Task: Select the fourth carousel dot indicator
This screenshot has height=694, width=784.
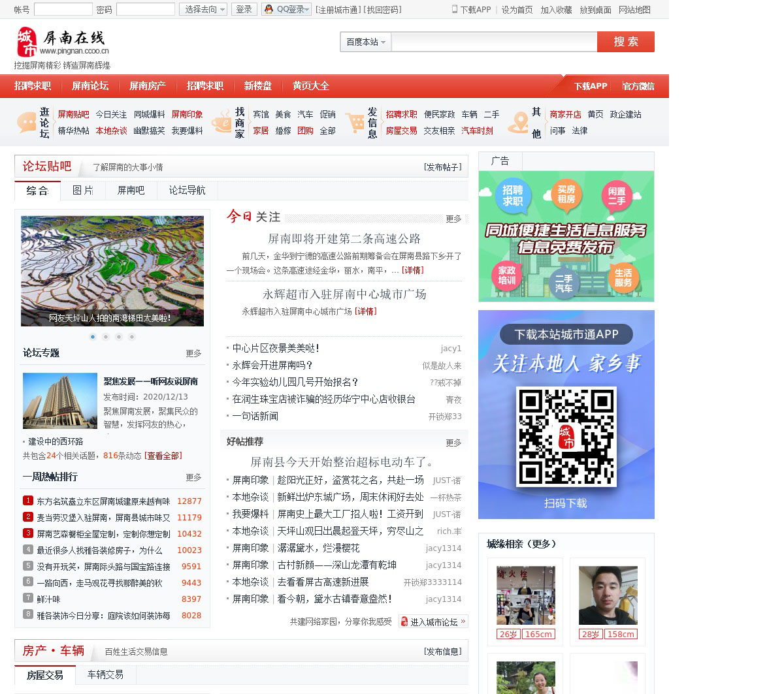Action: [132, 337]
